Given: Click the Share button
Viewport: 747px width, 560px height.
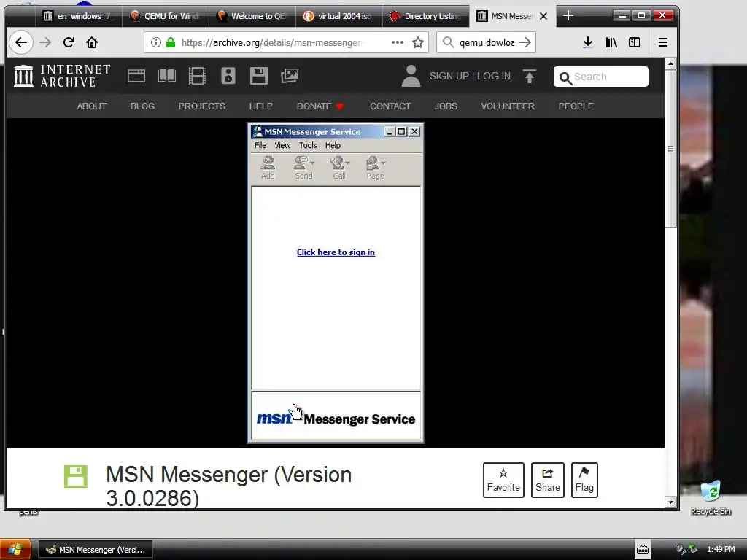Looking at the screenshot, I should pos(548,480).
